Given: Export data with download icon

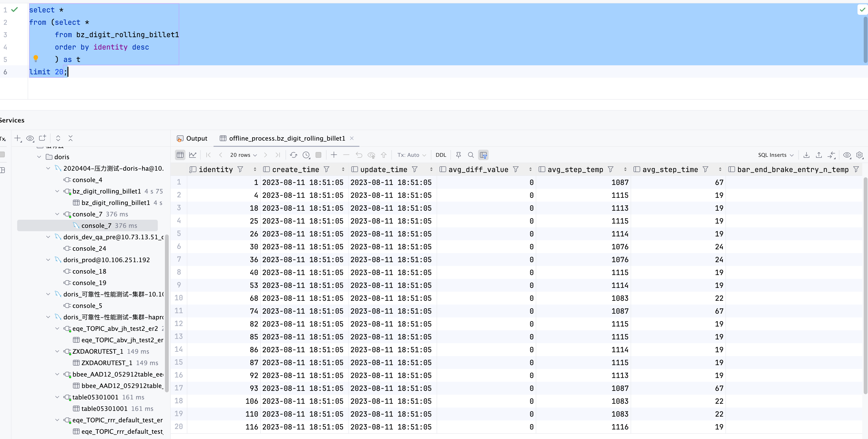Looking at the screenshot, I should point(806,155).
